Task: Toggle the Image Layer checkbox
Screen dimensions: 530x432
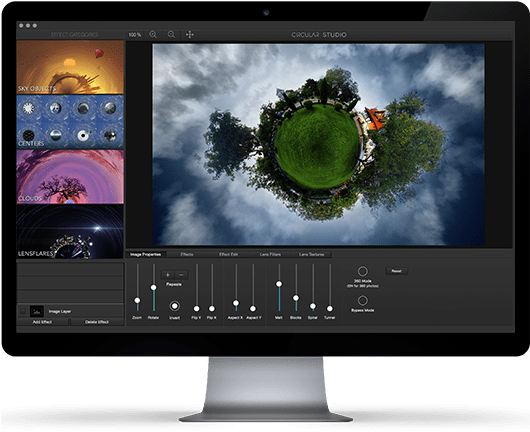Action: (23, 311)
